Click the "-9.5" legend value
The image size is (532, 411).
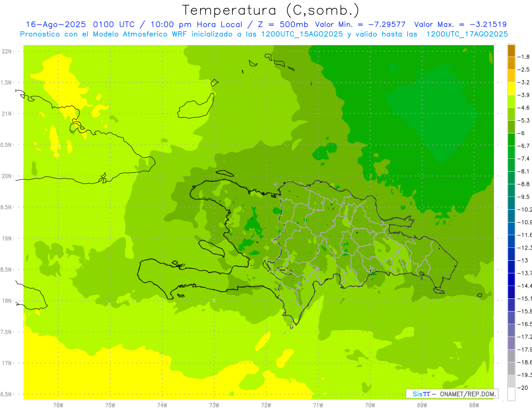click(524, 197)
